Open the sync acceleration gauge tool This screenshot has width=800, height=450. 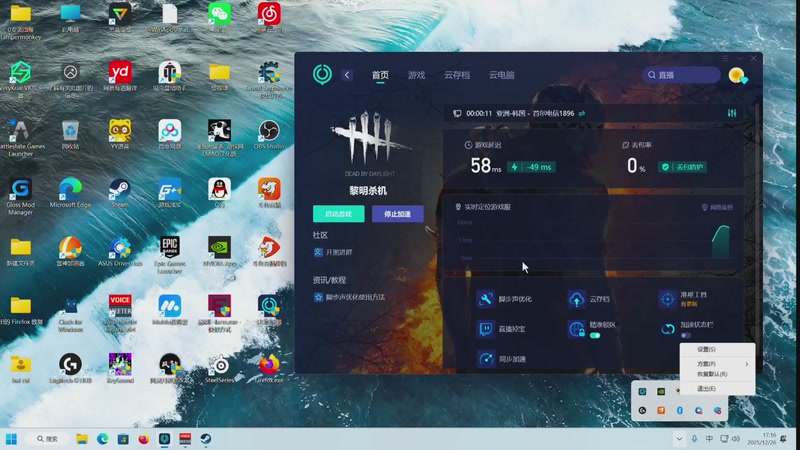[485, 359]
